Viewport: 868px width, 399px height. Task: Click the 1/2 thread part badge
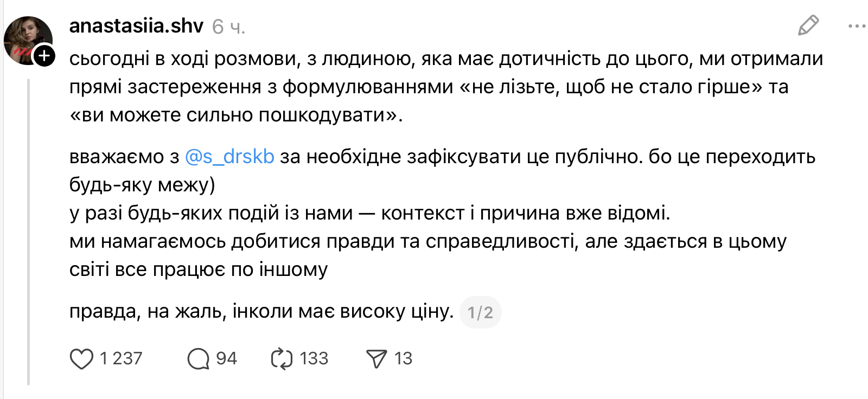click(x=480, y=312)
